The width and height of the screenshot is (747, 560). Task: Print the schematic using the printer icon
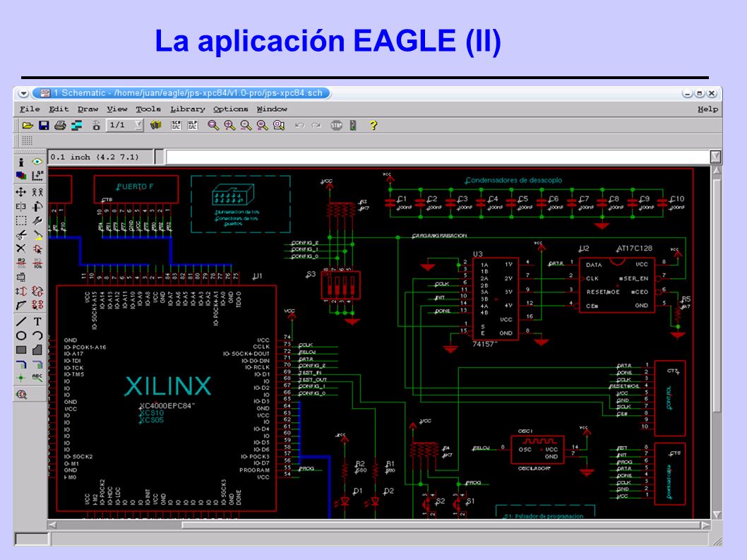pos(60,126)
